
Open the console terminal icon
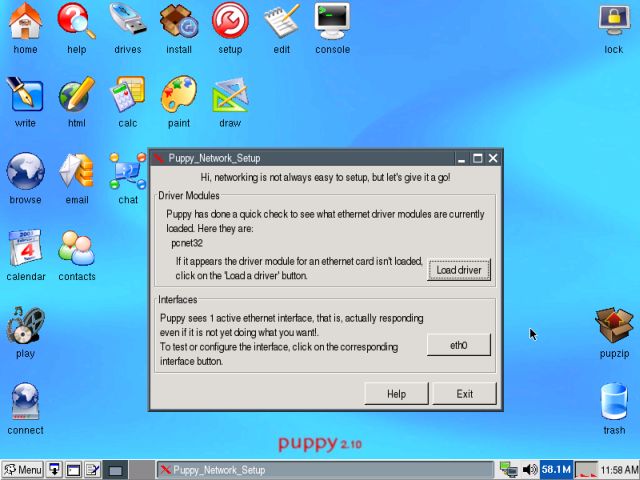click(332, 21)
